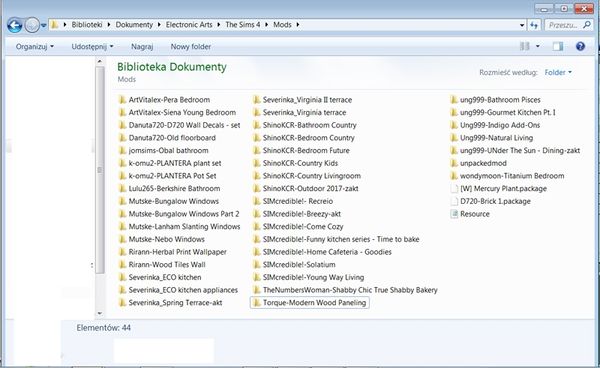Image resolution: width=600 pixels, height=368 pixels.
Task: Click the search magnifier icon
Action: click(x=587, y=25)
